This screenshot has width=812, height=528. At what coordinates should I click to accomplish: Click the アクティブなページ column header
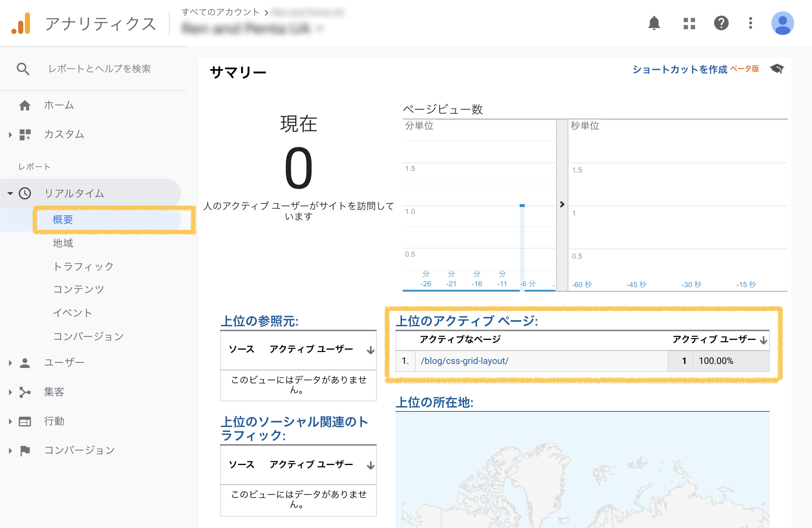pyautogui.click(x=460, y=339)
